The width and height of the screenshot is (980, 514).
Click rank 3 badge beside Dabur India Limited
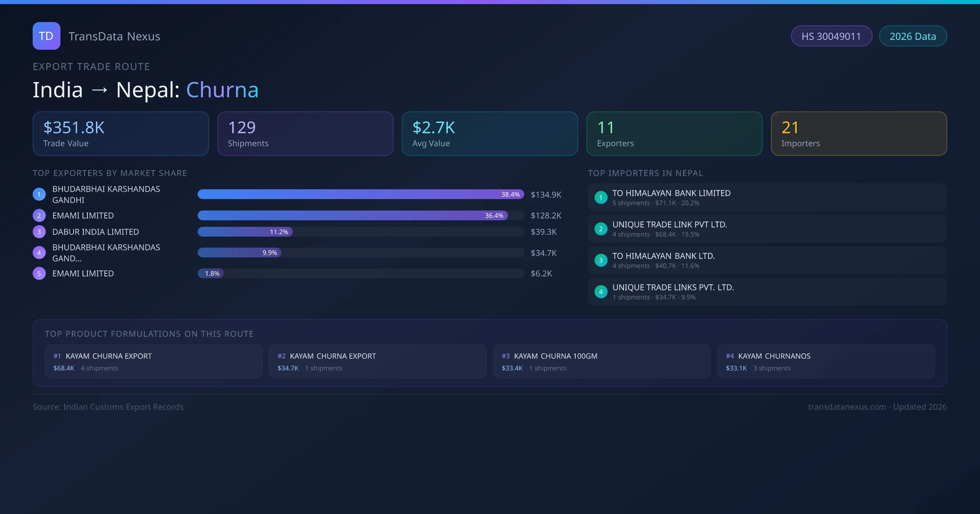click(39, 232)
